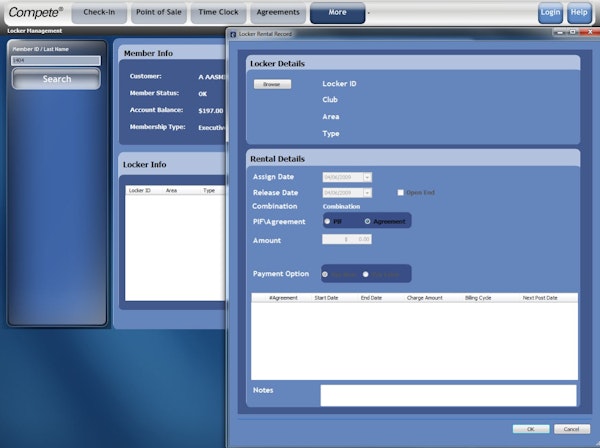Go to the Time Clock tab
The height and width of the screenshot is (448, 600).
pos(217,12)
